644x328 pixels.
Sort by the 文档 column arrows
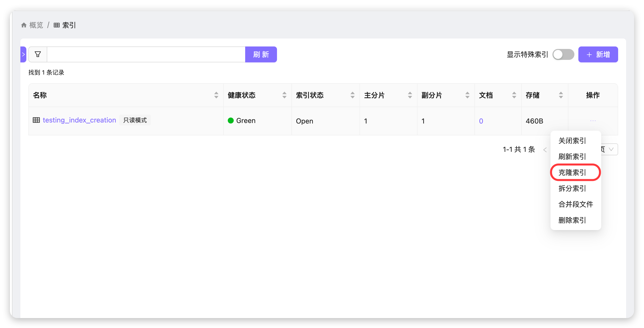514,95
